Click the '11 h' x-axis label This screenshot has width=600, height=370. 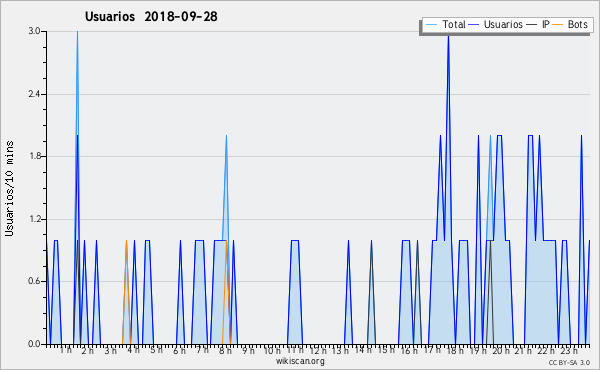click(295, 350)
